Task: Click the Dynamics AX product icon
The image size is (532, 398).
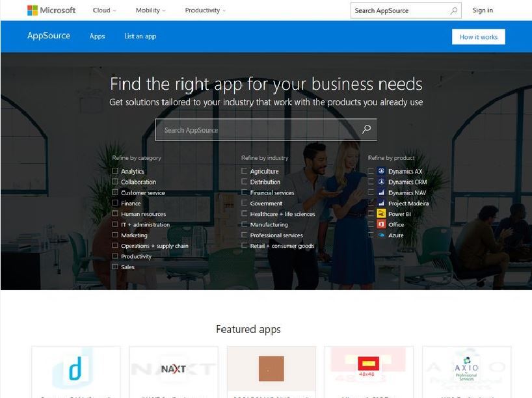Action: click(381, 171)
